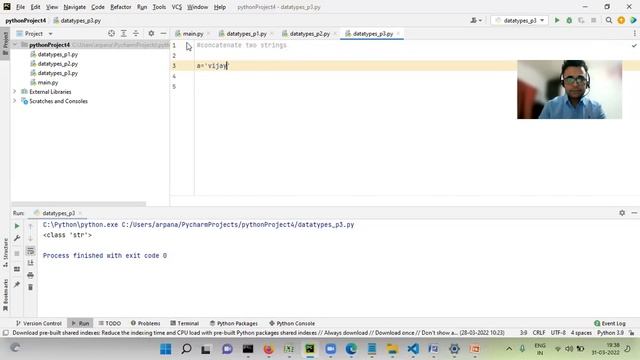Run datatypes_p3 with the green play icon
640x360 pixels.
(x=557, y=20)
